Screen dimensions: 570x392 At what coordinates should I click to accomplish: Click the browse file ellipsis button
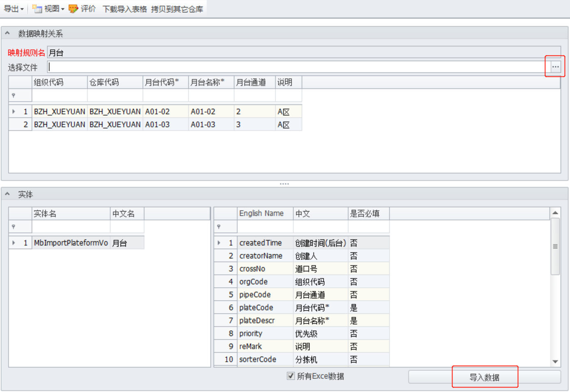[x=555, y=67]
